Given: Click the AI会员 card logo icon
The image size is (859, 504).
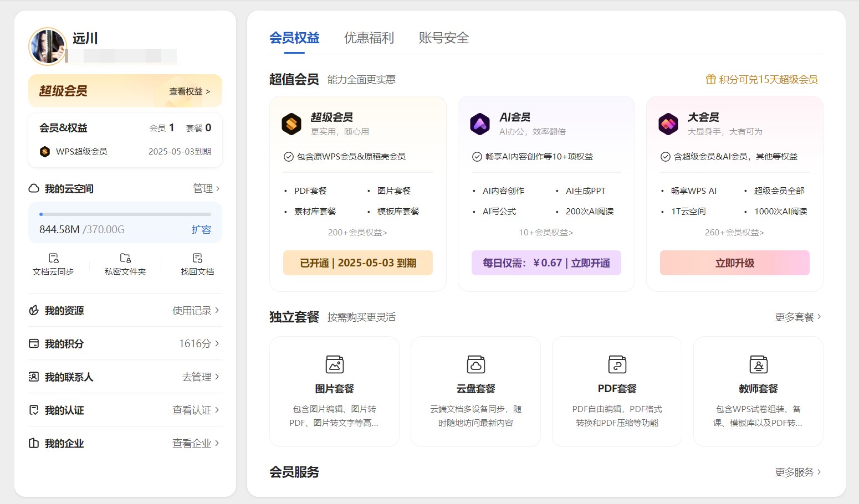Looking at the screenshot, I should coord(480,124).
